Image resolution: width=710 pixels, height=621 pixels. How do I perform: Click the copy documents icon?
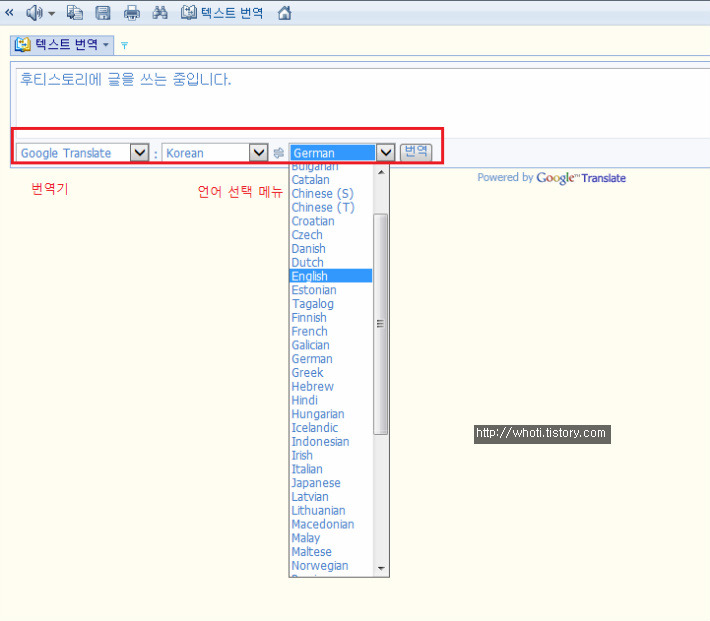point(75,13)
